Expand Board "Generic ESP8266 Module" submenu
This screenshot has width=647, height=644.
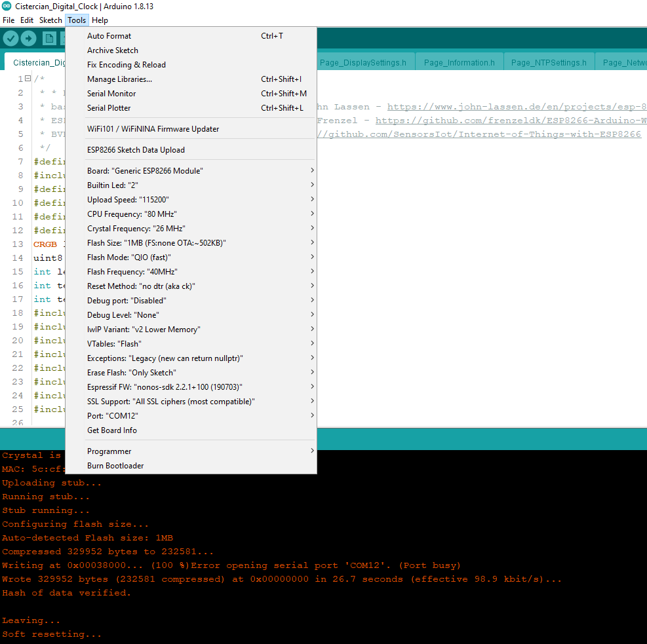click(x=191, y=171)
